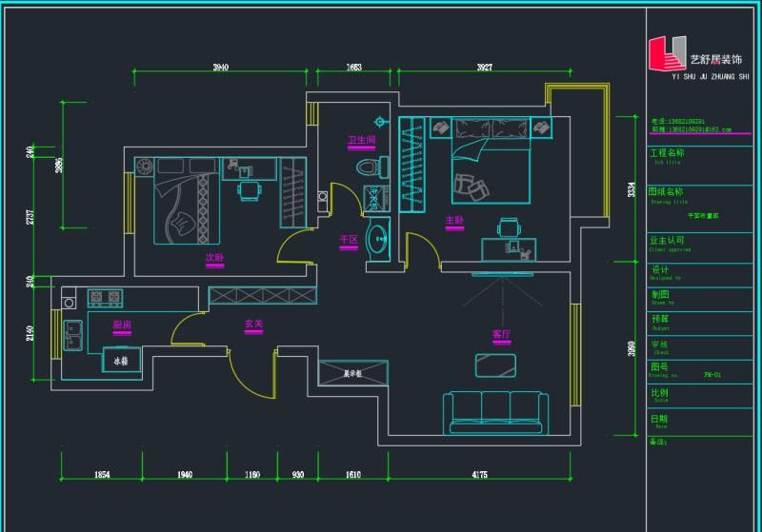Viewport: 762px width, 532px height.
Task: Click the coffee table in living room
Action: pyautogui.click(x=495, y=365)
